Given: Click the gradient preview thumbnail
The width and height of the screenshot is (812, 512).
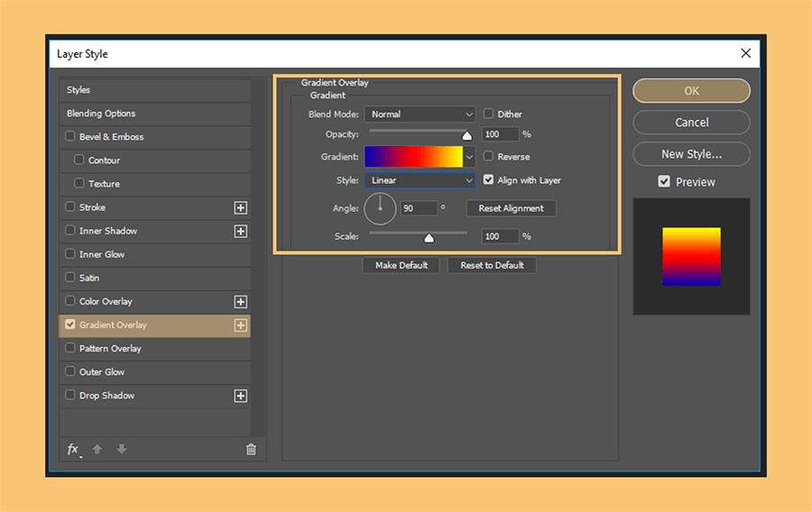Looking at the screenshot, I should coord(691,257).
